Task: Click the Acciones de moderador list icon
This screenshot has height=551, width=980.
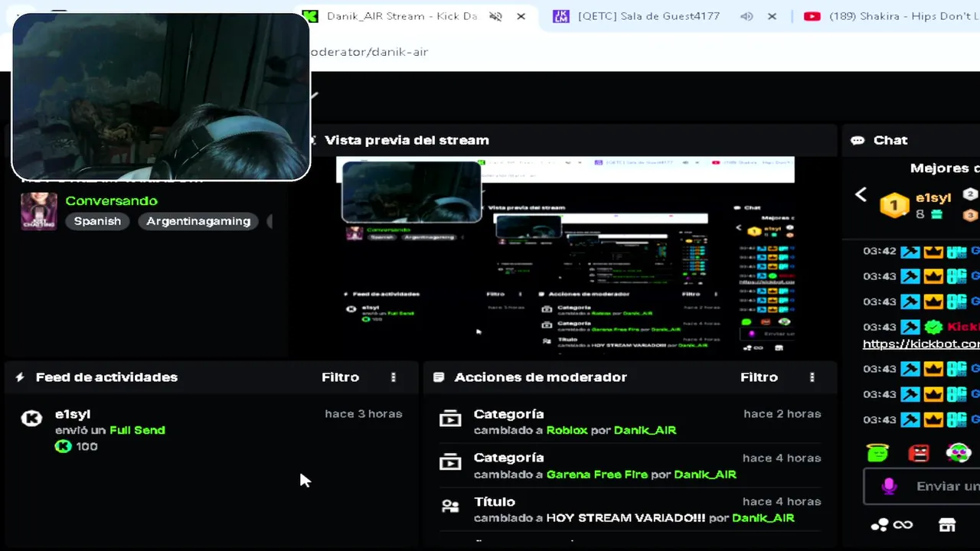Action: click(439, 377)
